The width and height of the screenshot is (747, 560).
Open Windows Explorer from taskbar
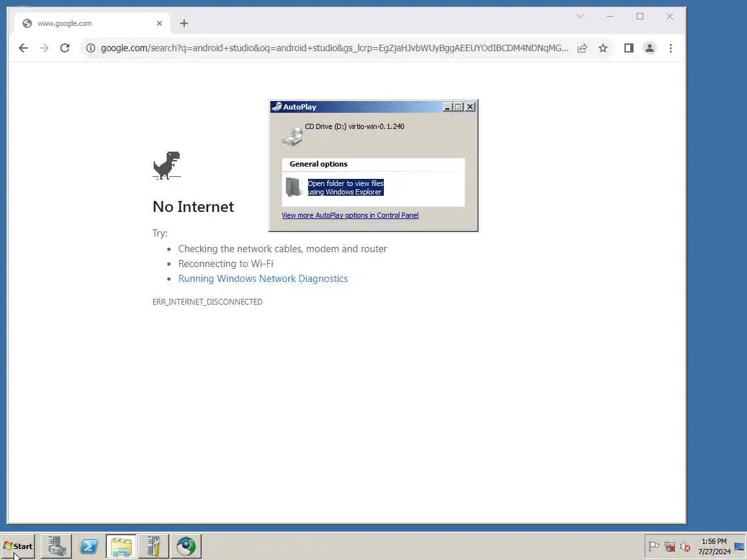121,546
